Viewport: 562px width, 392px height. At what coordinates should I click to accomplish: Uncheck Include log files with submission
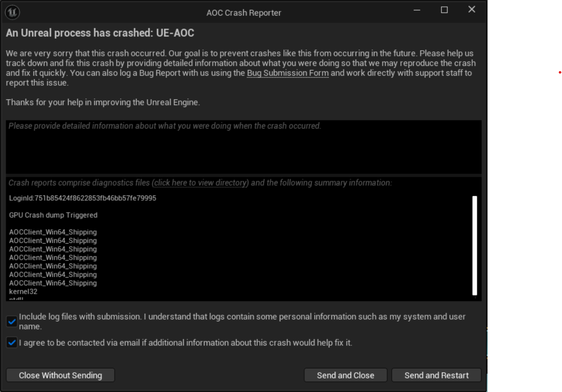coord(12,321)
